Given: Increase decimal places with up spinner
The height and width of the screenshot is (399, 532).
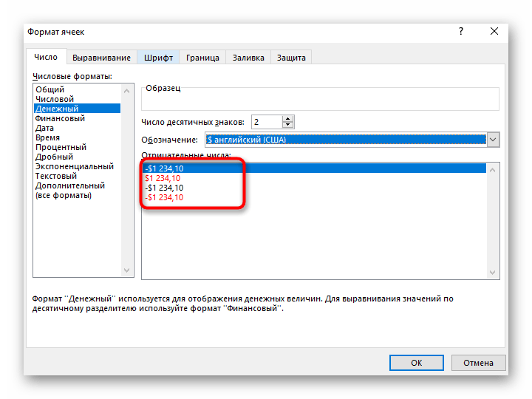Looking at the screenshot, I should pos(287,119).
